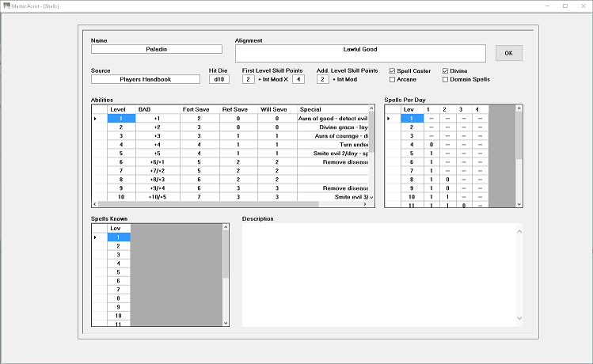Select Lev 1 cell in Spells Known
The height and width of the screenshot is (364, 593).
[x=119, y=237]
